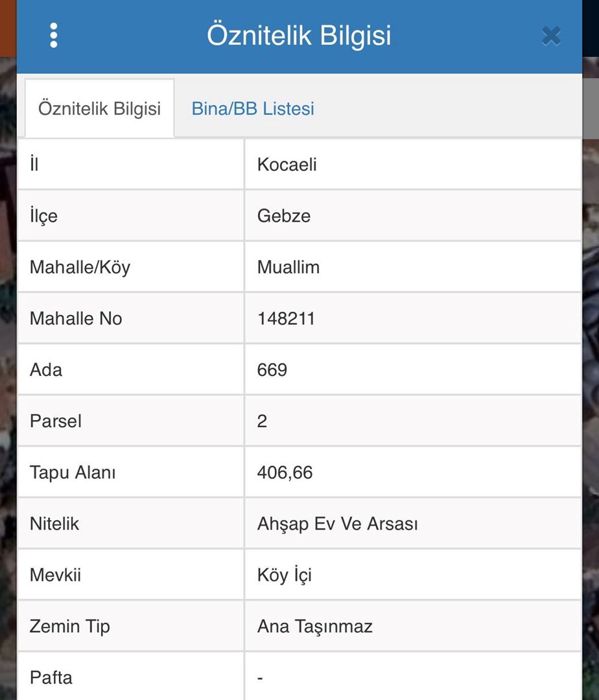Image resolution: width=599 pixels, height=700 pixels.
Task: Select the Mahalle No value 148211
Action: (286, 318)
